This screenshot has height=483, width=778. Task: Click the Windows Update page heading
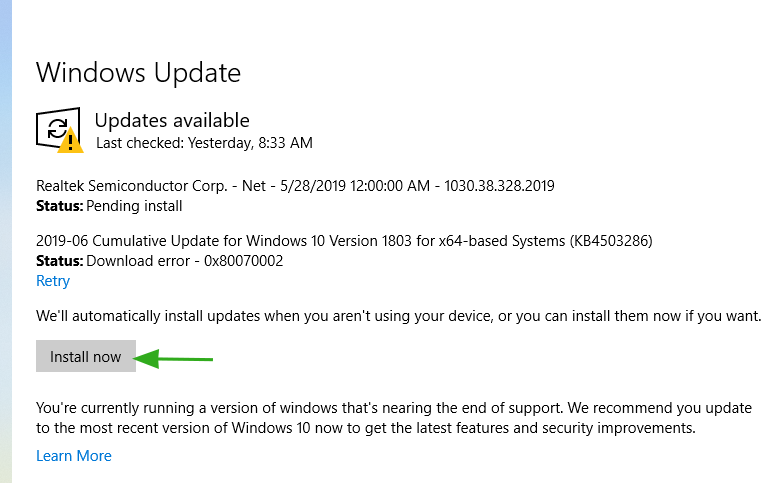click(138, 73)
